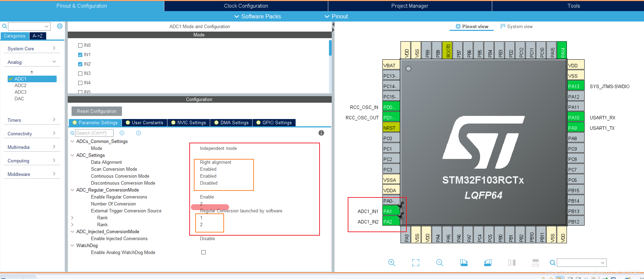Go to next search result arrow
The width and height of the screenshot is (644, 279).
coord(139,133)
